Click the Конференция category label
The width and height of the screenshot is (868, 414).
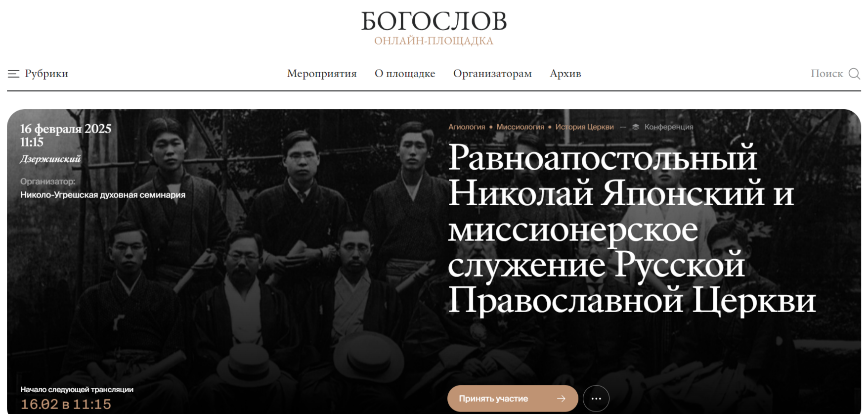tap(669, 127)
